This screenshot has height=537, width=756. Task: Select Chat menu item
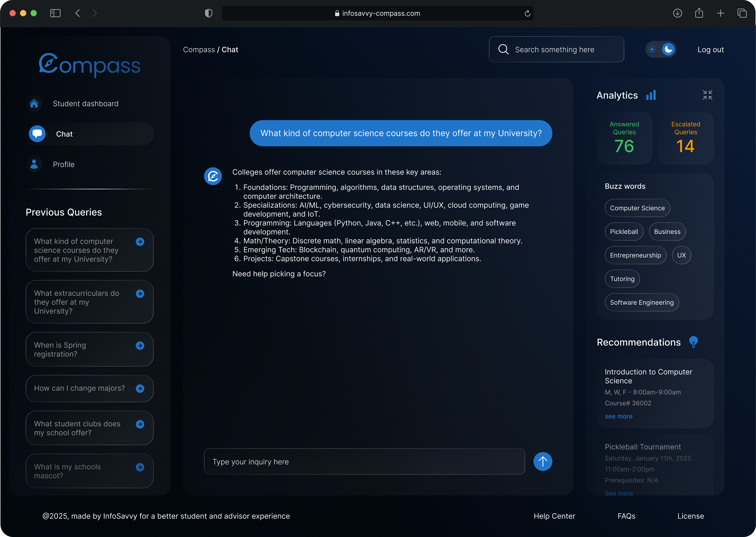(90, 134)
